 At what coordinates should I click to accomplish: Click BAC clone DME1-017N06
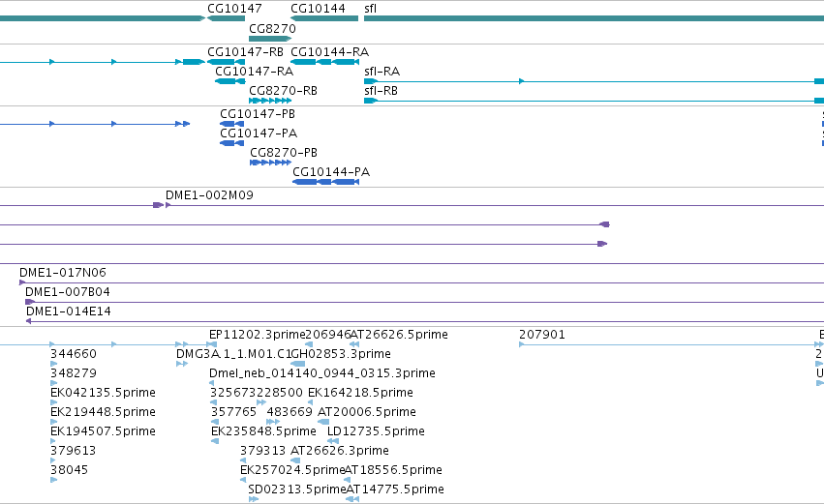pyautogui.click(x=63, y=273)
